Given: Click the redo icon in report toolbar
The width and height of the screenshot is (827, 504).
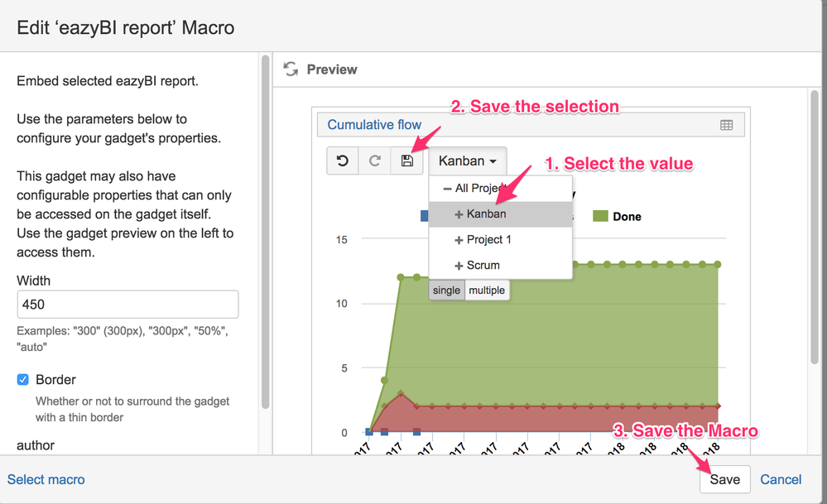Looking at the screenshot, I should (374, 161).
